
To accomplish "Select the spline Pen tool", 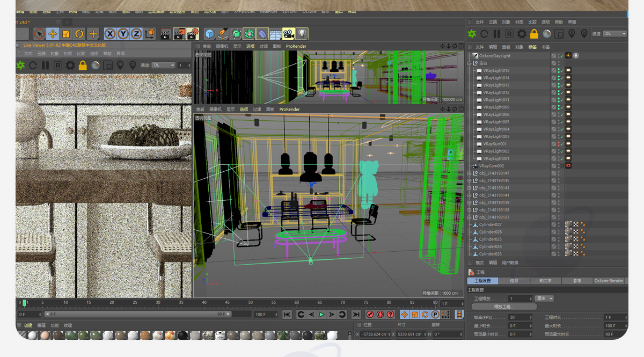I will (x=223, y=34).
